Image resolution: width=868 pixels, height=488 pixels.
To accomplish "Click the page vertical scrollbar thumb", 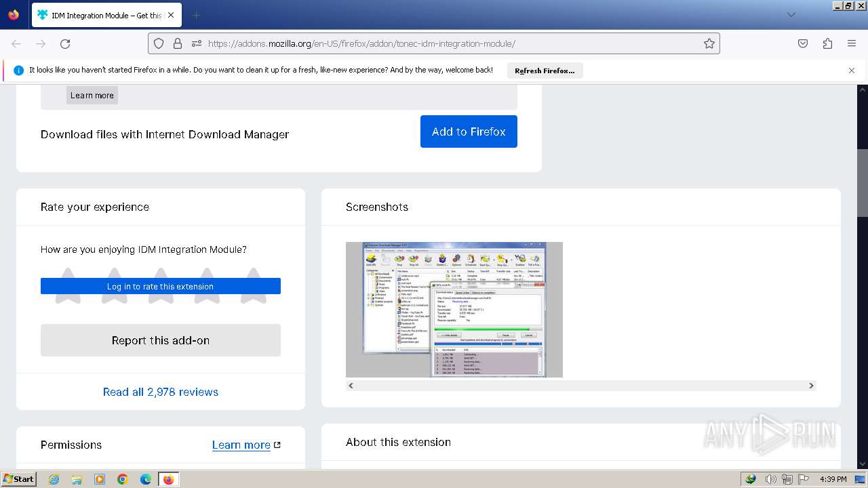I will [x=863, y=182].
